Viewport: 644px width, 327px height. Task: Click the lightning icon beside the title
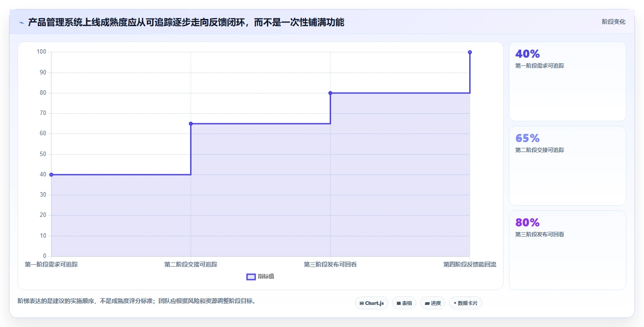pos(21,23)
